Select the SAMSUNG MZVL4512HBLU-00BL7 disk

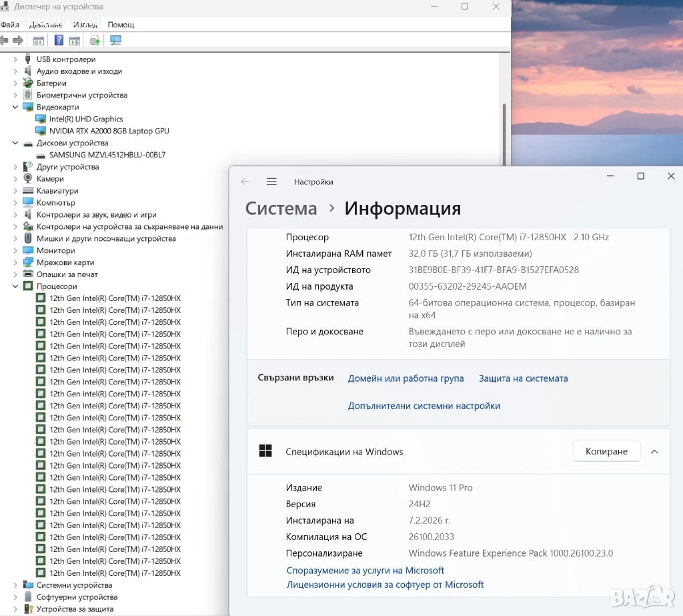107,155
